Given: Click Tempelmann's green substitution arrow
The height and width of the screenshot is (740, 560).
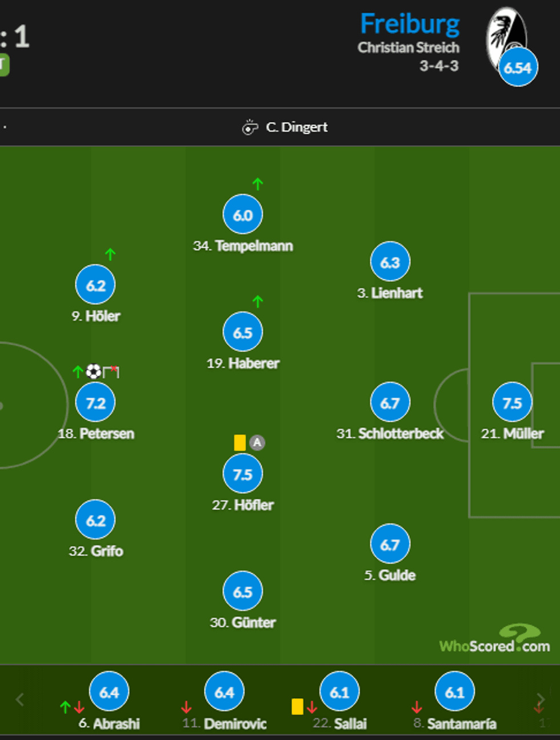Looking at the screenshot, I should tap(258, 184).
